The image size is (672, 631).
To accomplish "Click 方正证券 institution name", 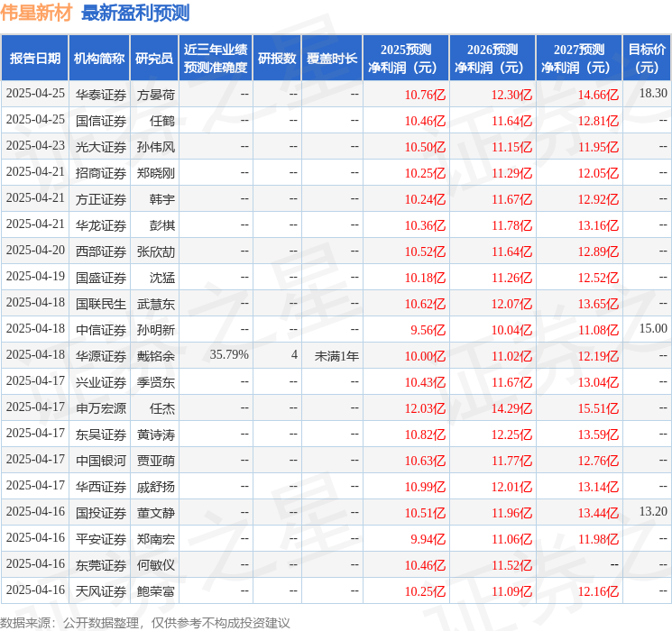I will tap(101, 199).
